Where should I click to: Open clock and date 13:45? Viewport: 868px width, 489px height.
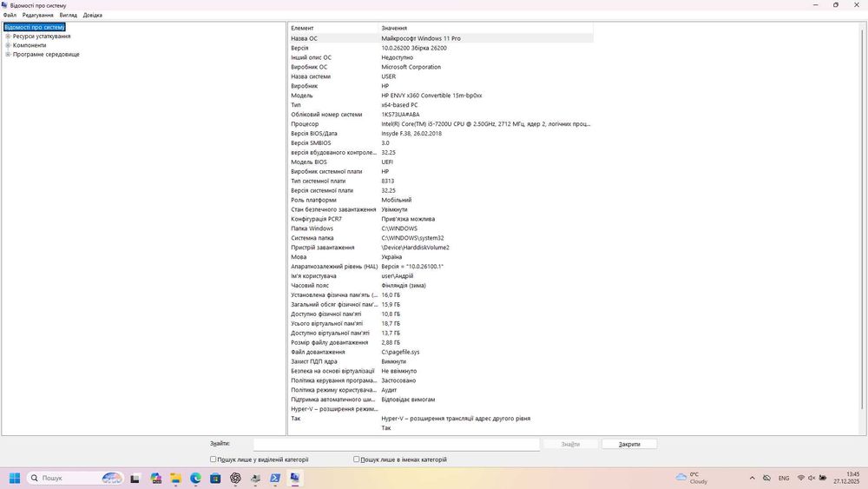pyautogui.click(x=847, y=478)
